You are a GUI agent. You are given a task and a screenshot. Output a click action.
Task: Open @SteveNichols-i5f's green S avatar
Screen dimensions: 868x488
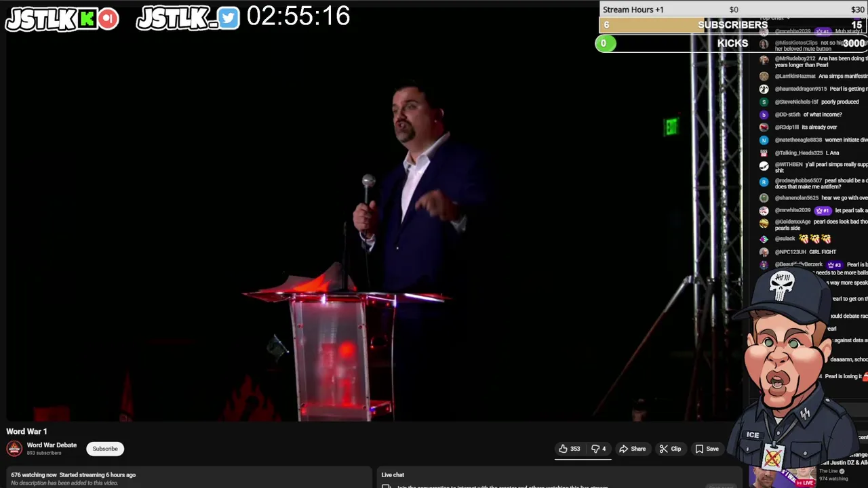tap(764, 102)
